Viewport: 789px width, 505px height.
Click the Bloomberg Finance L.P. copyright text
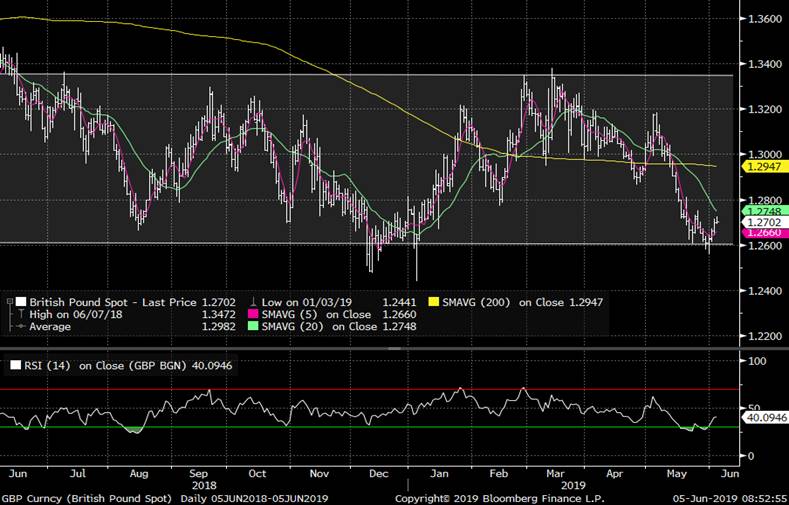pos(499,498)
